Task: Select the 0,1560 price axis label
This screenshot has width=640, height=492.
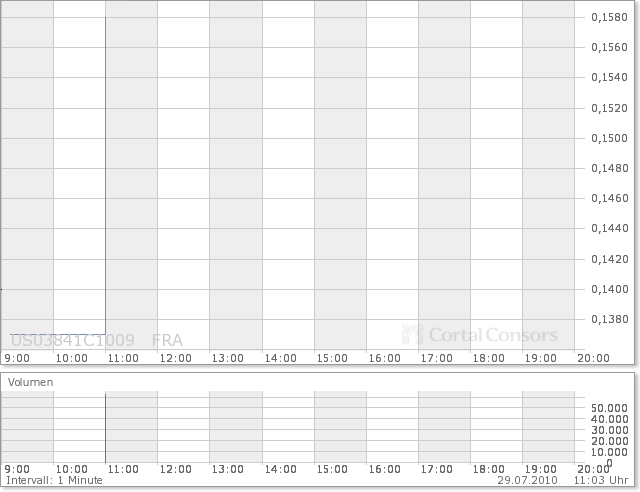Action: tap(609, 47)
